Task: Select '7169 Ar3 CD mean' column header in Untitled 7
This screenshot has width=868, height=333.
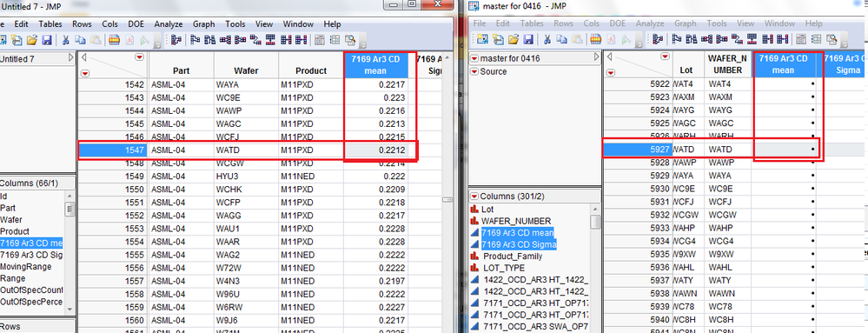Action: coord(376,65)
